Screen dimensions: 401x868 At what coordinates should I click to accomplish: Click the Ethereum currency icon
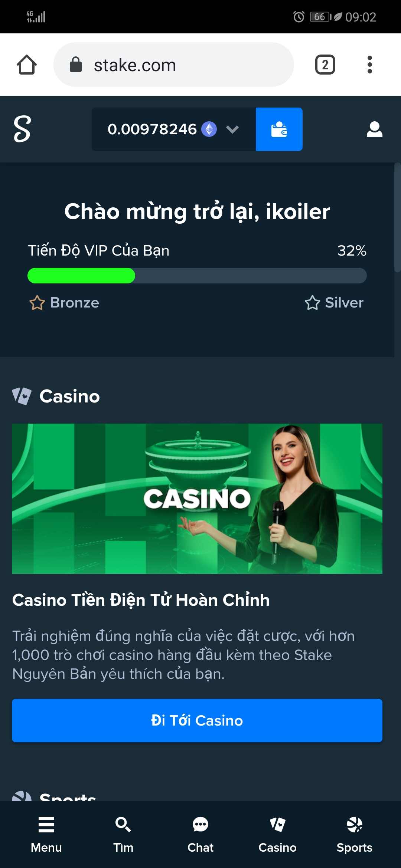[209, 129]
